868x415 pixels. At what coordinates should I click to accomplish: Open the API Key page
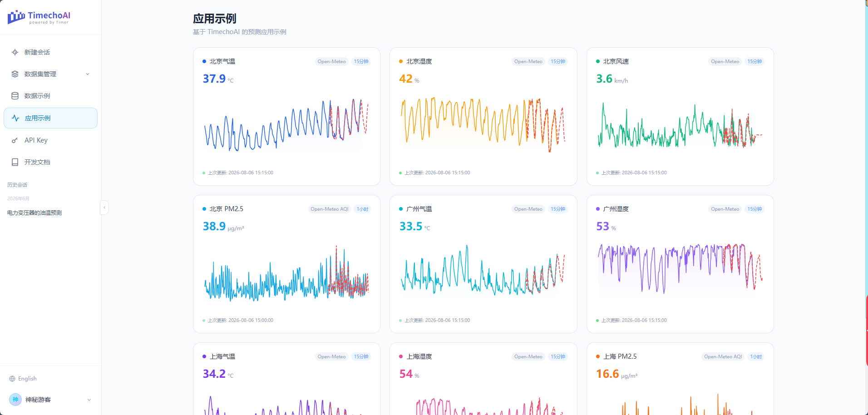(50, 140)
